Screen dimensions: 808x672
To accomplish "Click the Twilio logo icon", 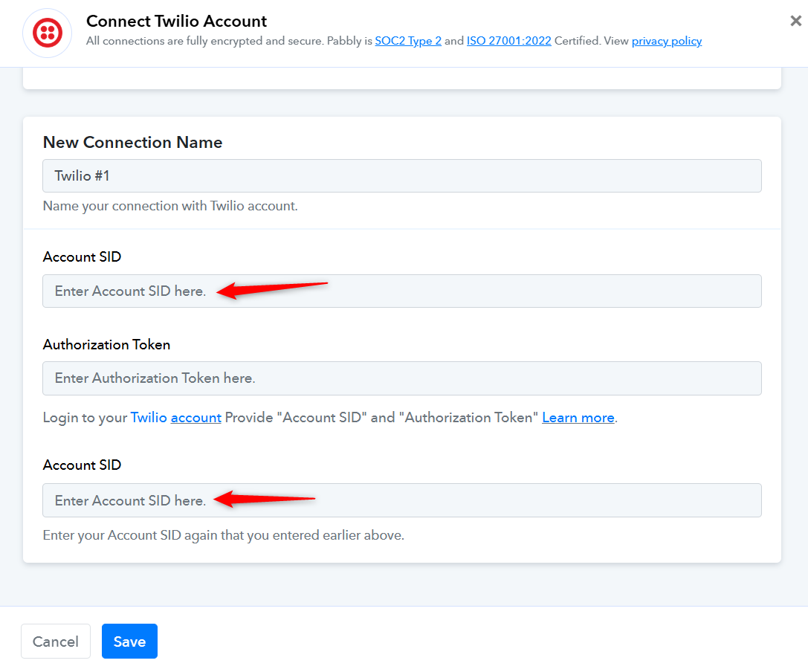I will [48, 33].
